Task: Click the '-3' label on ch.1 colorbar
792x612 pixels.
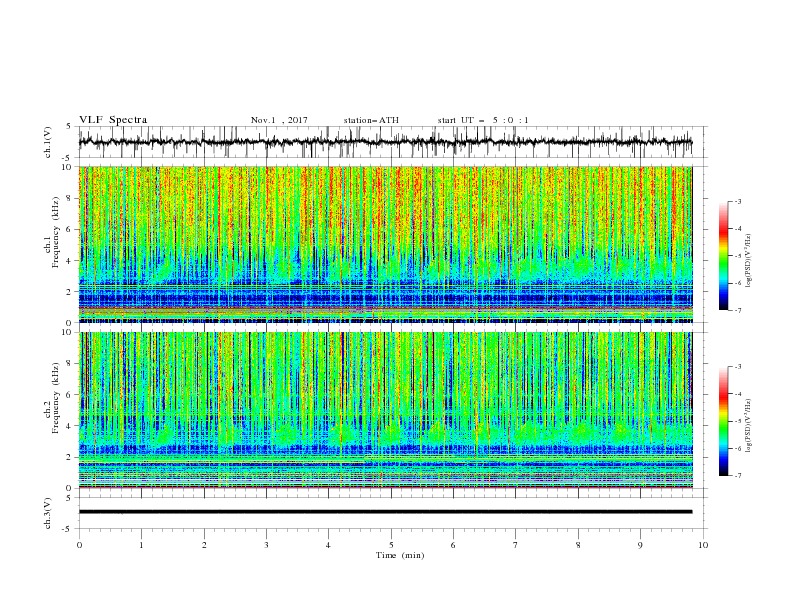Action: click(737, 201)
